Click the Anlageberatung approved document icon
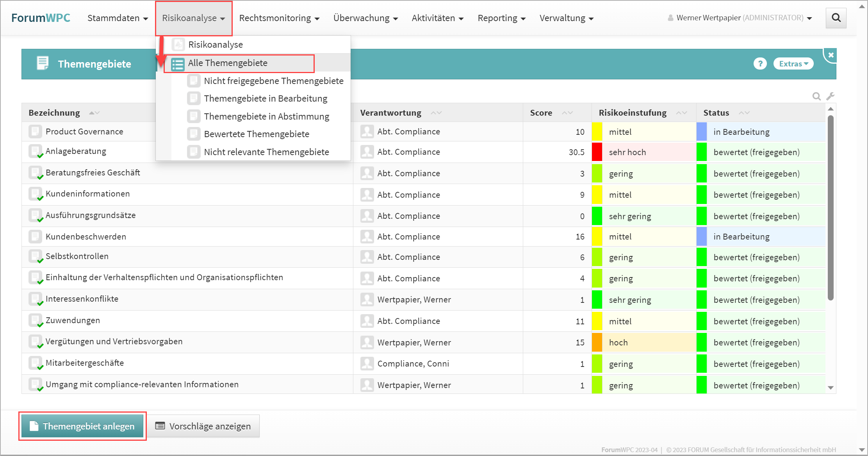The height and width of the screenshot is (456, 868). pyautogui.click(x=36, y=152)
